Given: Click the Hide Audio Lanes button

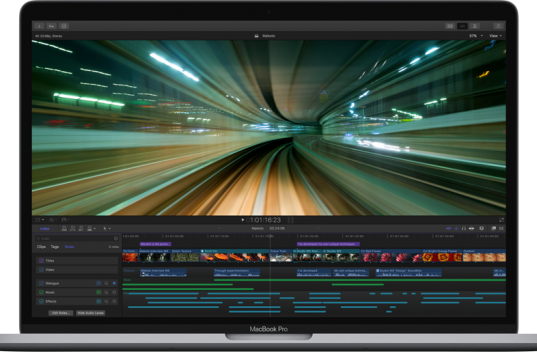Looking at the screenshot, I should [x=90, y=313].
